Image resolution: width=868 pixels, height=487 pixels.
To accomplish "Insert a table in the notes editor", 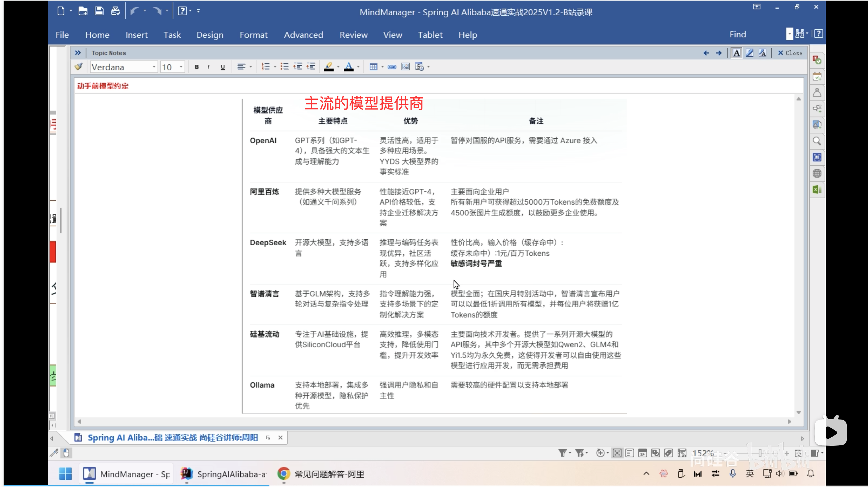I will tap(374, 67).
